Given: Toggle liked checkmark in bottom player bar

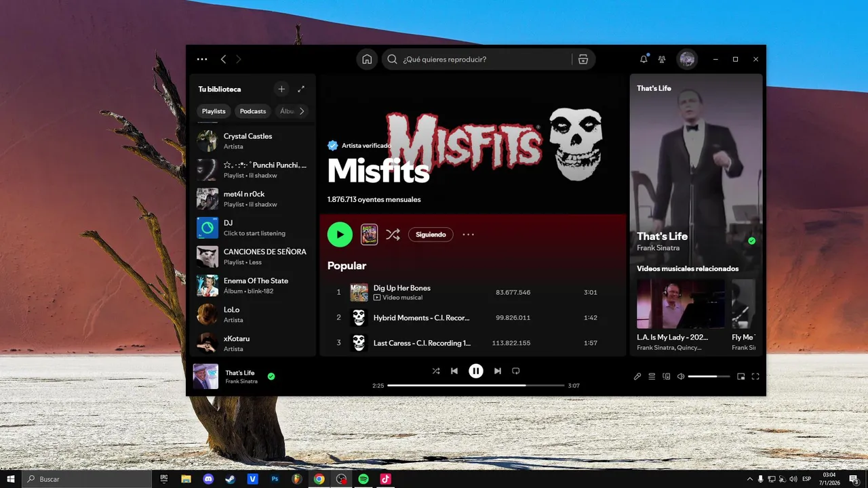Looking at the screenshot, I should click(271, 376).
